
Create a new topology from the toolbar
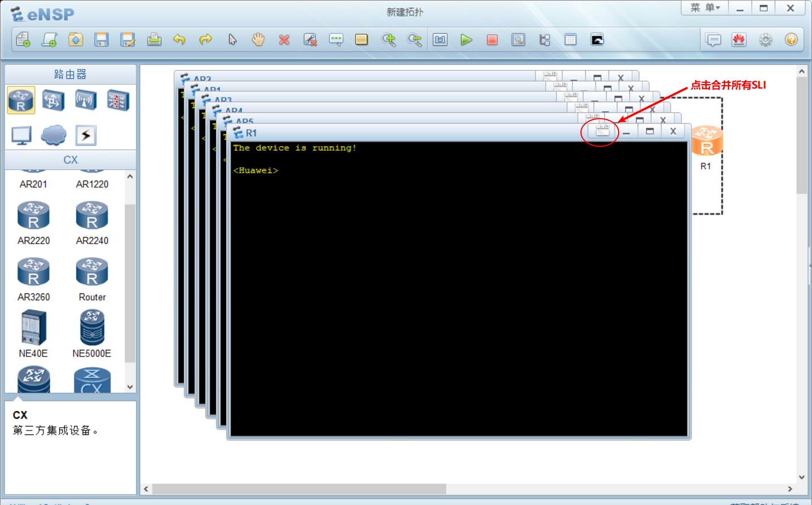23,39
